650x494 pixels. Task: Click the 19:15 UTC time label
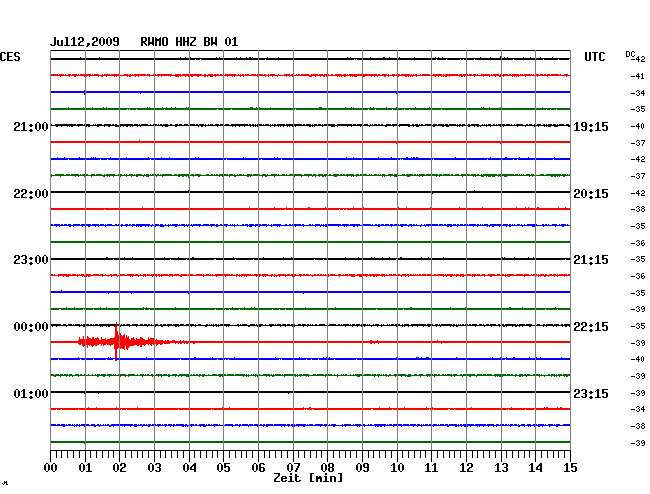(591, 127)
